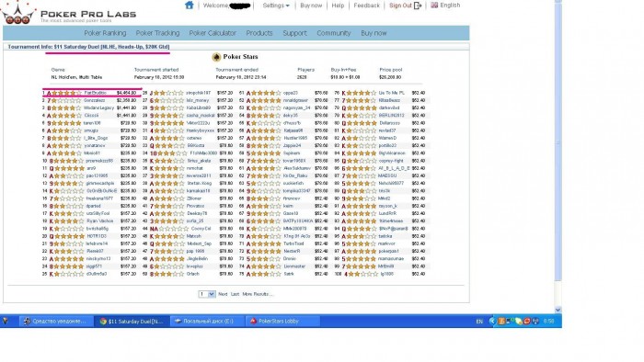Open the Support menu
This screenshot has width=644, height=362.
pyautogui.click(x=294, y=33)
